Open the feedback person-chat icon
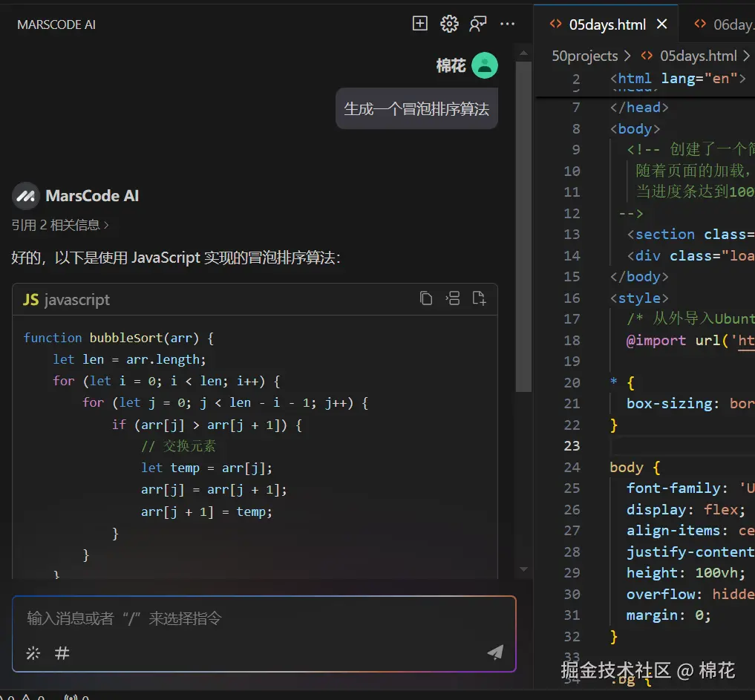 pyautogui.click(x=478, y=24)
